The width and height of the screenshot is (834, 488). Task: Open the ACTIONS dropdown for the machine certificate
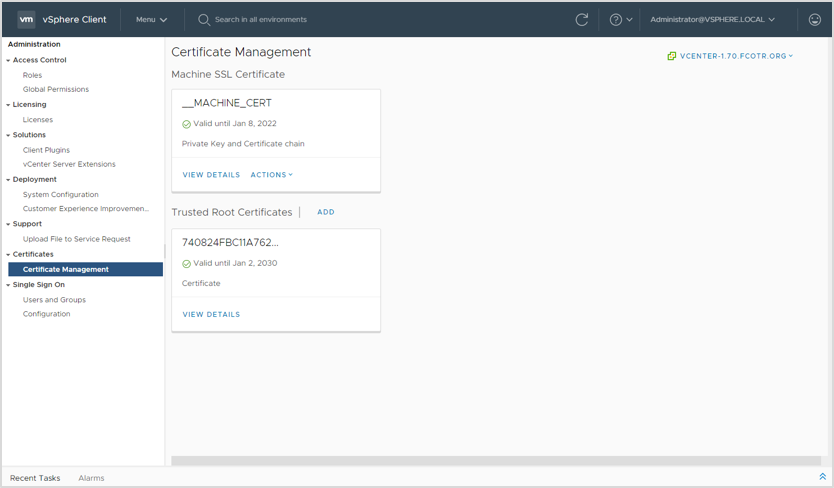click(271, 175)
